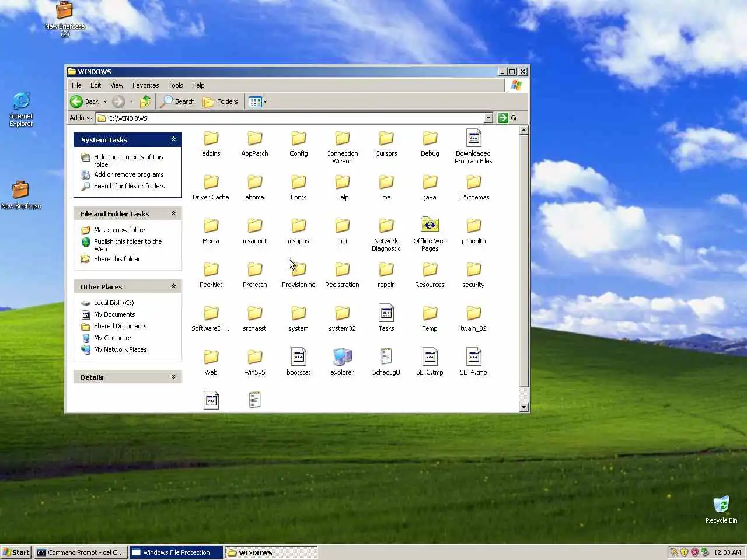Collapse the System Tasks panel
The image size is (747, 560).
(x=173, y=139)
